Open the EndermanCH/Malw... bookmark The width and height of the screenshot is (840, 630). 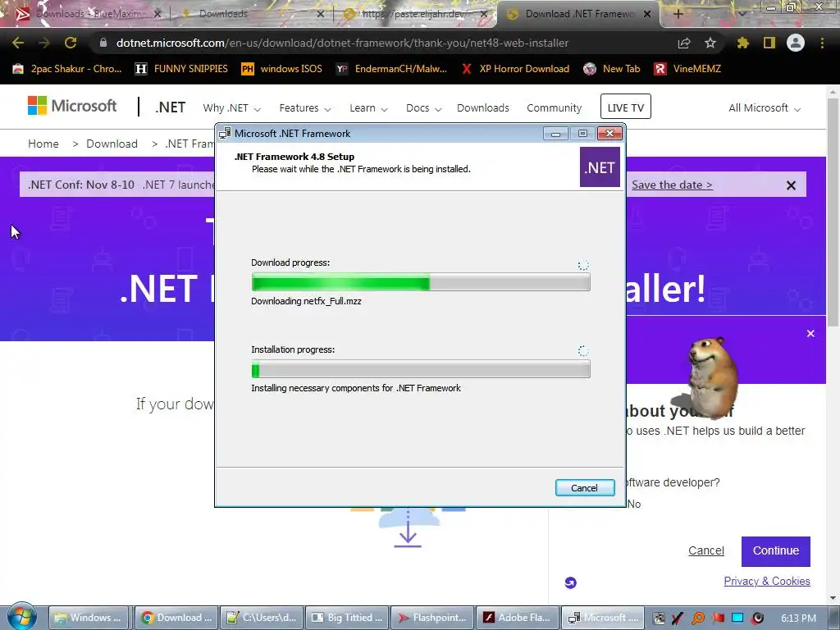[x=391, y=69]
